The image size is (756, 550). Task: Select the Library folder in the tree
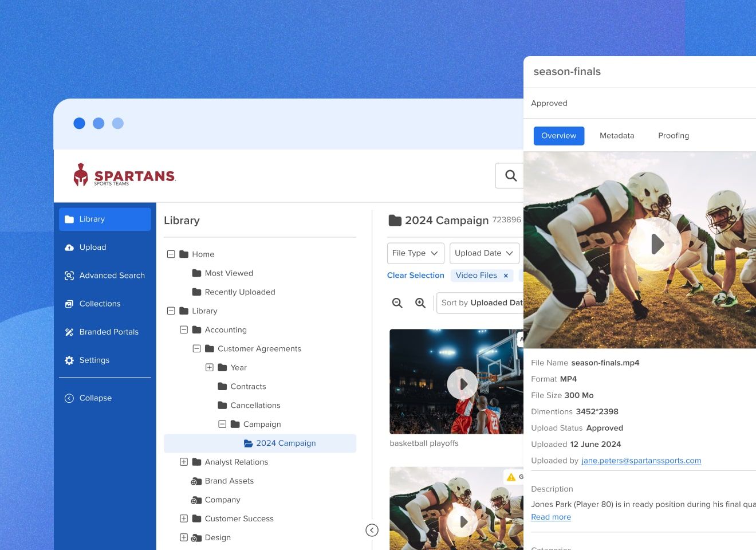198,311
